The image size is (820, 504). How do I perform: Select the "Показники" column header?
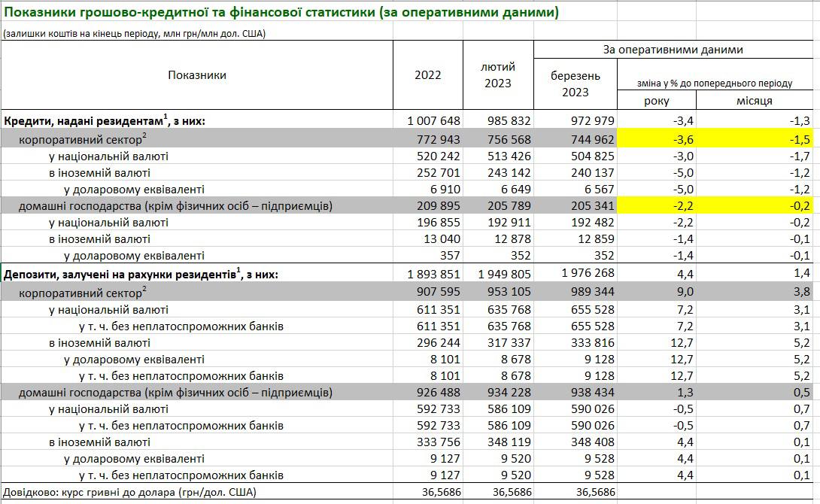pyautogui.click(x=197, y=75)
